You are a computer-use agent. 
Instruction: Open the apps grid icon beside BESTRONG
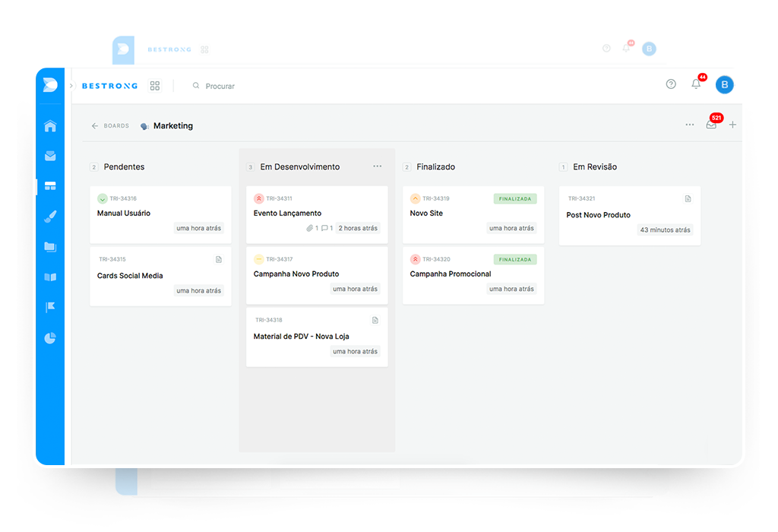coord(155,86)
